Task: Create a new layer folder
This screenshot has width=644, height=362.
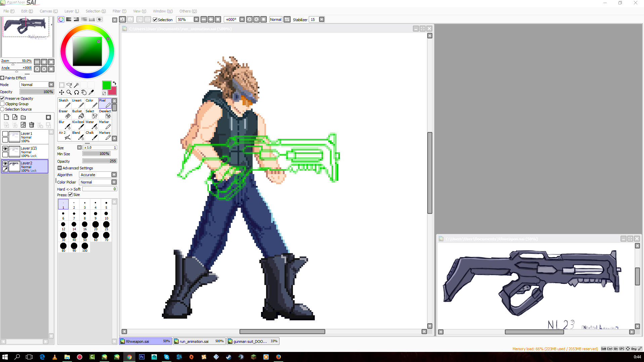Action: pos(23,117)
